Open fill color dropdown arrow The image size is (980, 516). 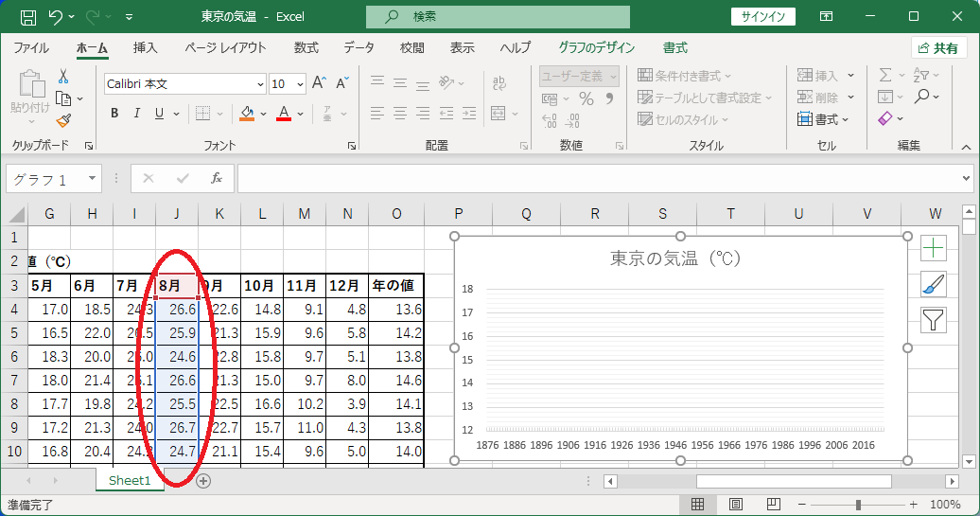264,114
